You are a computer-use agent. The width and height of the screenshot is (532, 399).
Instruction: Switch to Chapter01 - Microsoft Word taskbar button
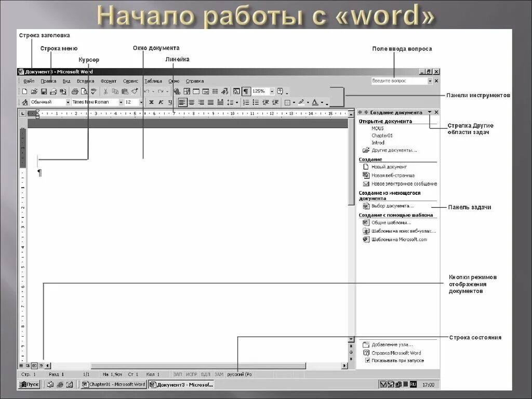coord(113,384)
